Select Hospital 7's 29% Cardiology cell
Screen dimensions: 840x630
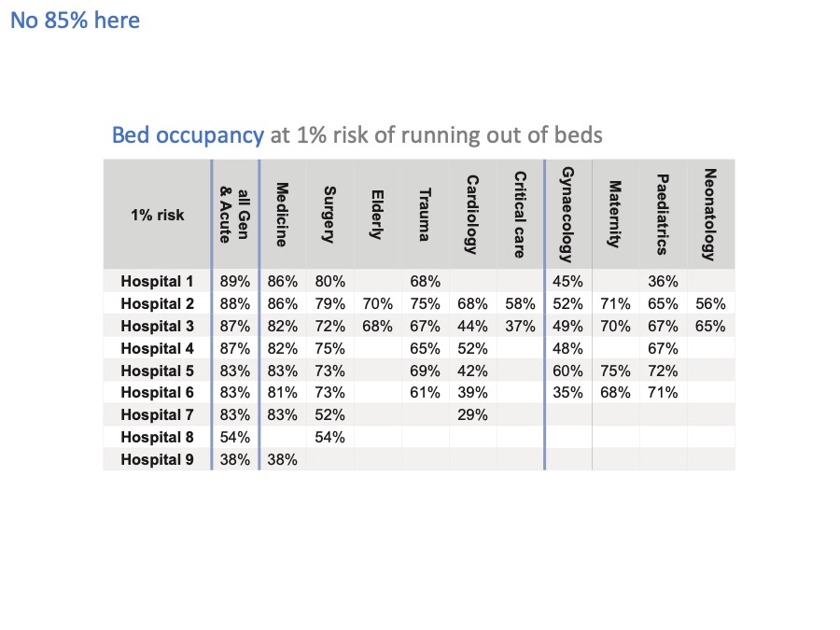[472, 414]
